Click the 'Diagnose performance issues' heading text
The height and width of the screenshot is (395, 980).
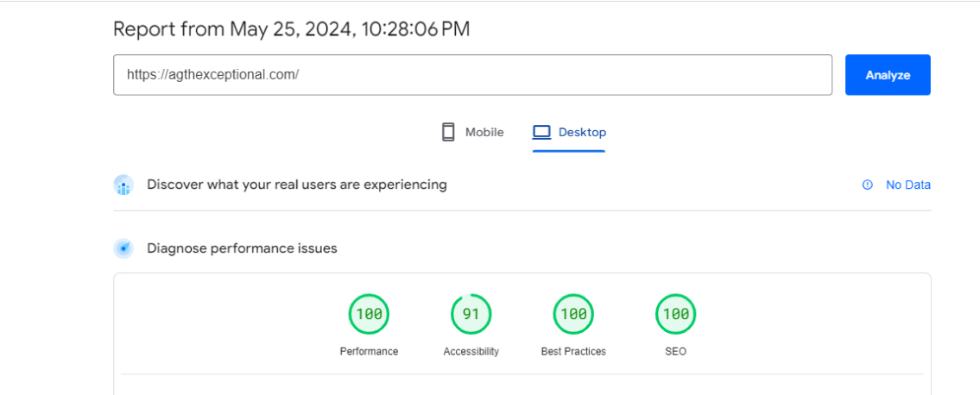click(242, 248)
